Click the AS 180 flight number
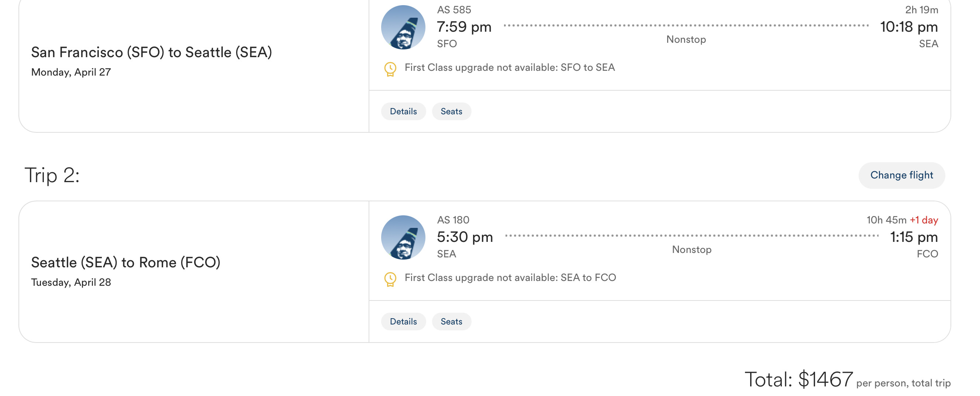Image resolution: width=980 pixels, height=396 pixels. (x=453, y=220)
